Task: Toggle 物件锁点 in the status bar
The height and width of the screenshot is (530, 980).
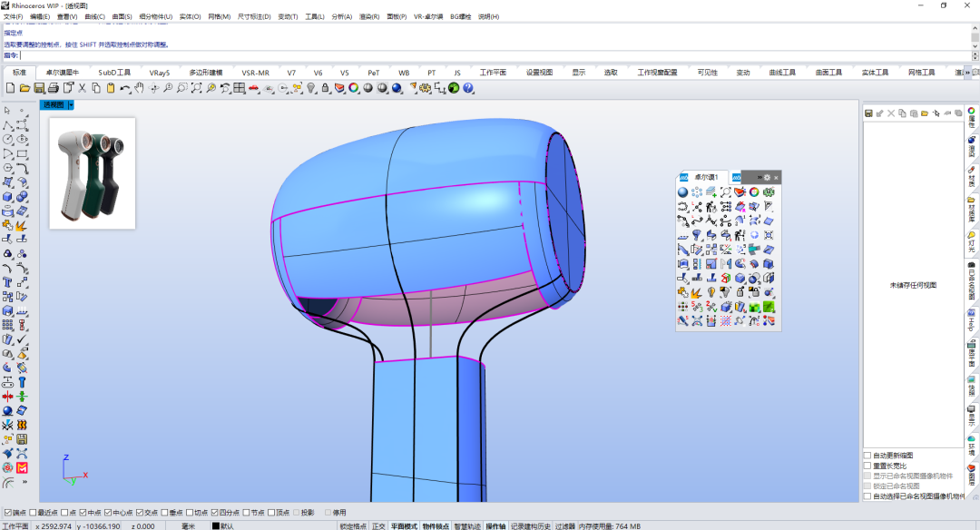Action: [x=436, y=526]
